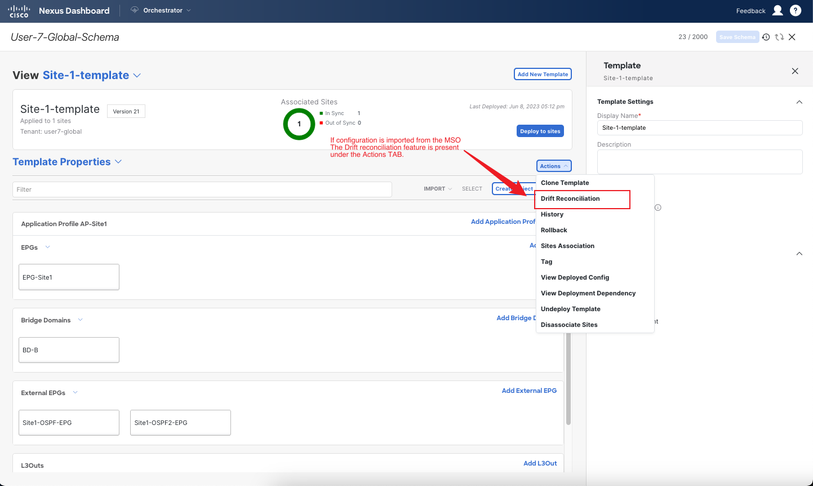Collapse the EPGs section chevron

tap(48, 247)
